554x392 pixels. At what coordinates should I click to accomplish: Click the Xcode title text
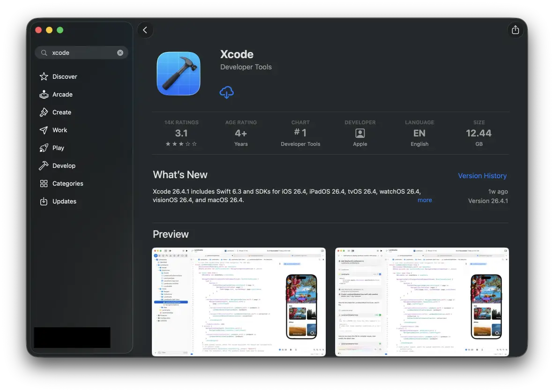(x=237, y=54)
